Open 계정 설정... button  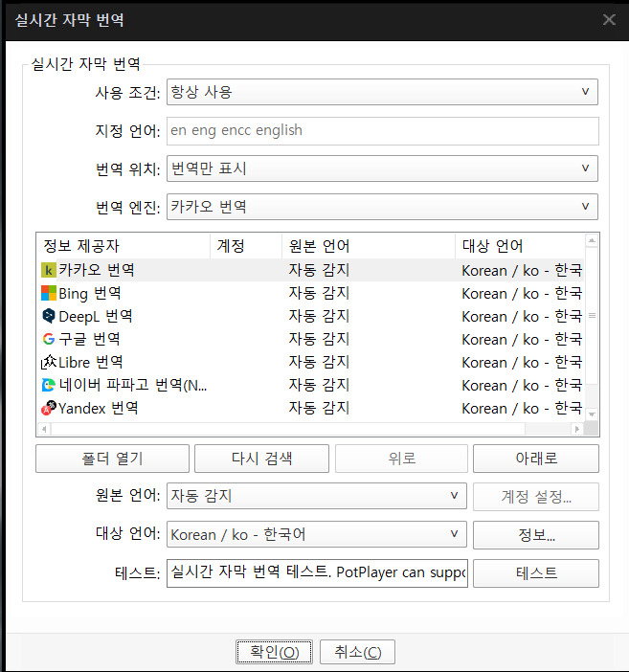pos(536,497)
